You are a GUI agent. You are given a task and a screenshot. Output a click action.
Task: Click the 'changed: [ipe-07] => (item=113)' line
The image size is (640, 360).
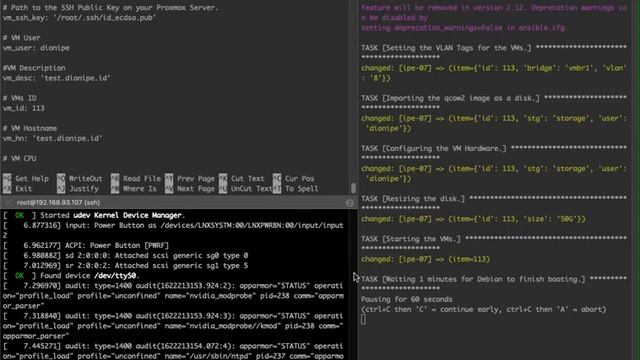click(x=425, y=259)
